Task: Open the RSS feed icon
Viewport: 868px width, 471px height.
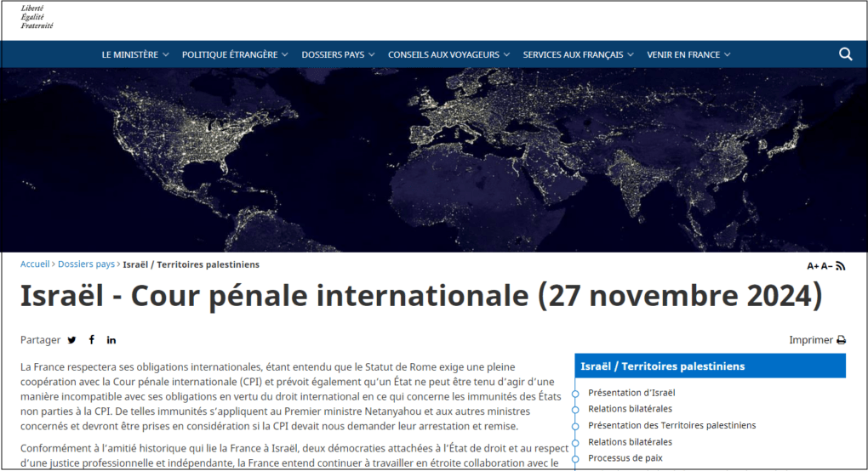Action: click(x=840, y=266)
